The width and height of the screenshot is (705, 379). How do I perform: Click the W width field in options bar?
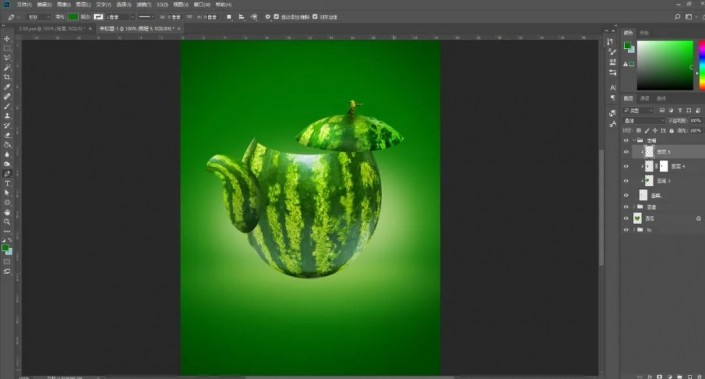(x=175, y=17)
